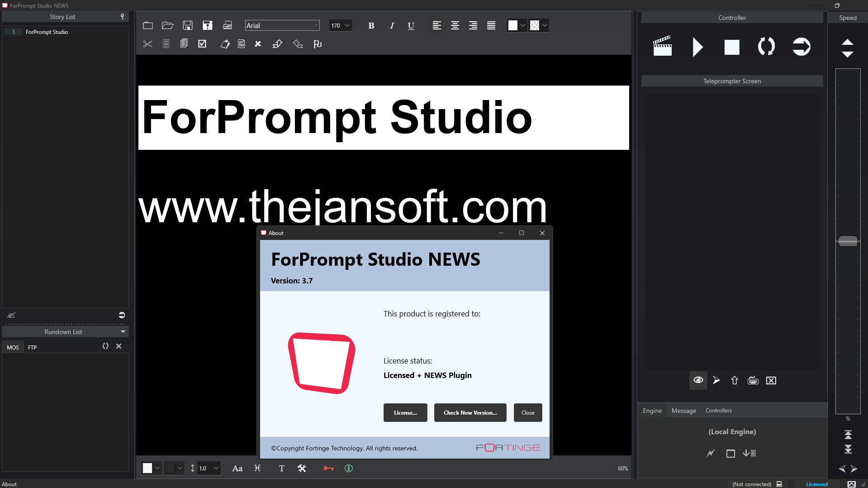Open the font size 170 dropdown
The width and height of the screenshot is (868, 488).
(x=341, y=26)
